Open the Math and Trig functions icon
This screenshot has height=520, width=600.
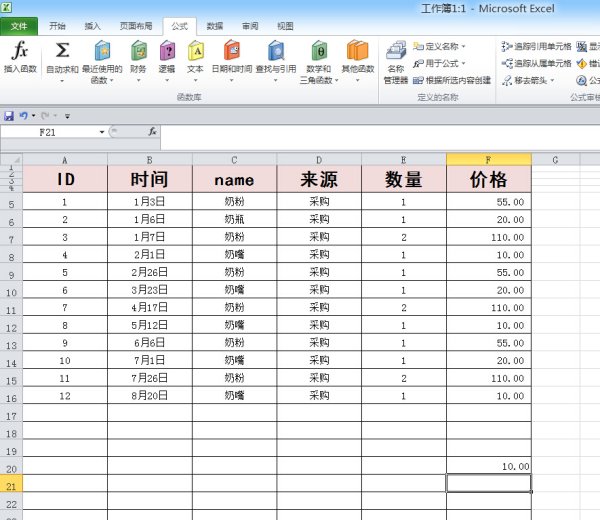coord(318,52)
